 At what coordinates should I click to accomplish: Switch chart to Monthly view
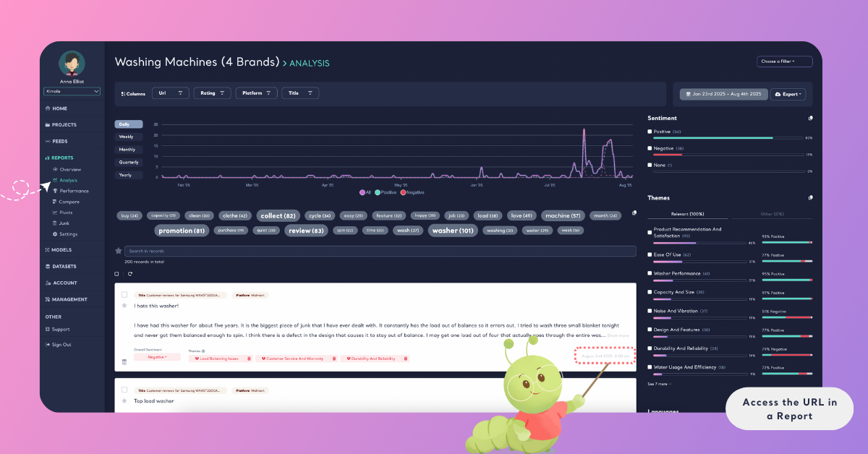point(129,150)
